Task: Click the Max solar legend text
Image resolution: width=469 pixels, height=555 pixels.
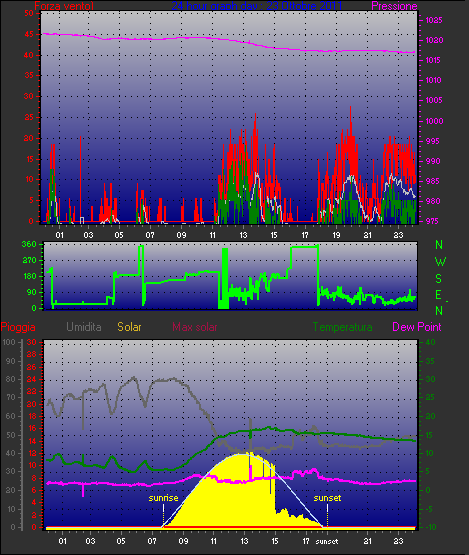Action: pos(195,327)
